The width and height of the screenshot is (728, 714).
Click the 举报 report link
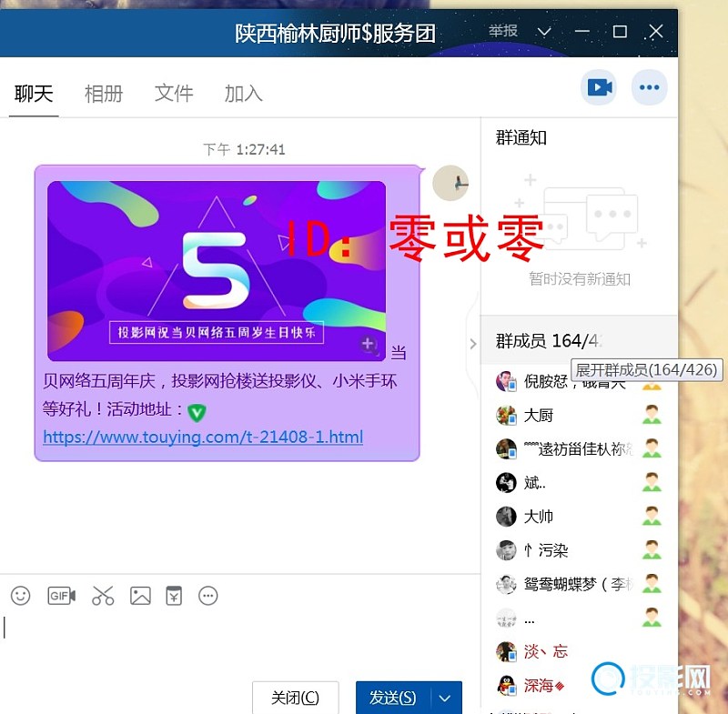(x=503, y=31)
